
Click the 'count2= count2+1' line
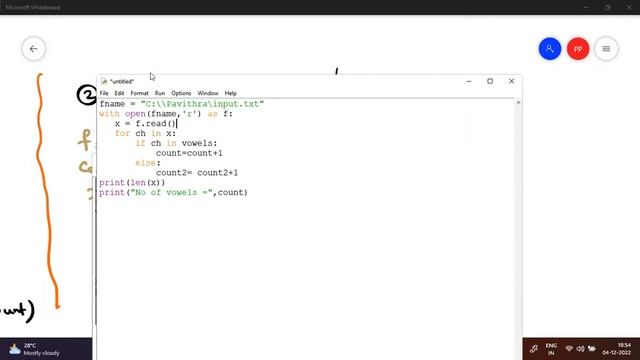pyautogui.click(x=197, y=173)
